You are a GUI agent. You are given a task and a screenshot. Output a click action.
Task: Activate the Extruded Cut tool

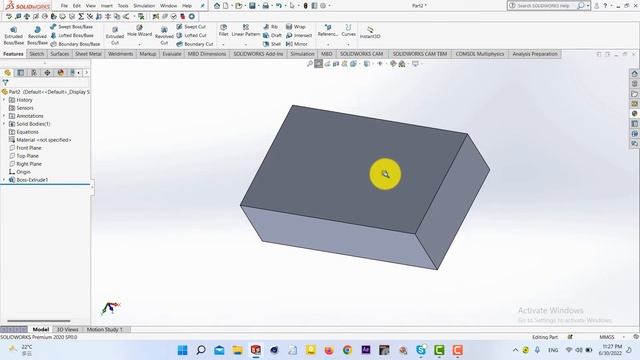click(x=115, y=36)
